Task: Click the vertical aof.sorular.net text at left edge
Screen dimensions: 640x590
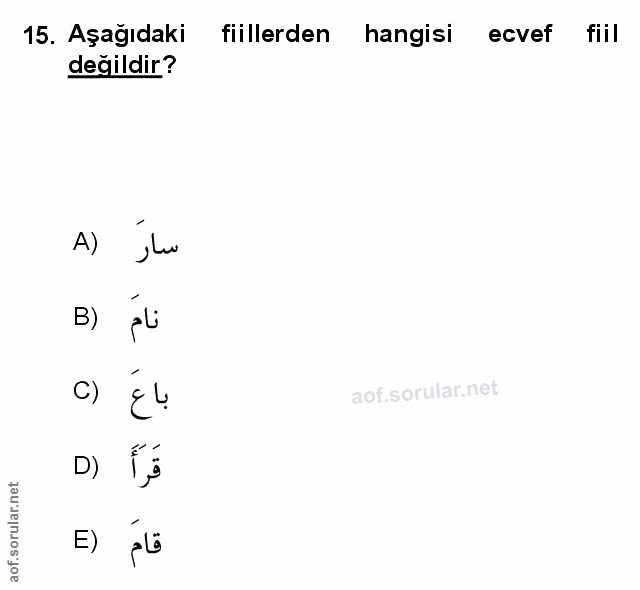Action: click(x=13, y=531)
